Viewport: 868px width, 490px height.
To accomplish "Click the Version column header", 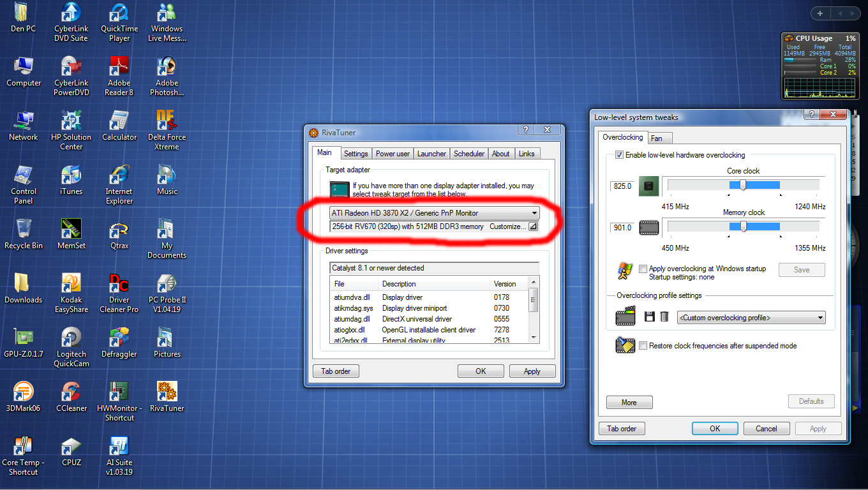I will (x=509, y=284).
